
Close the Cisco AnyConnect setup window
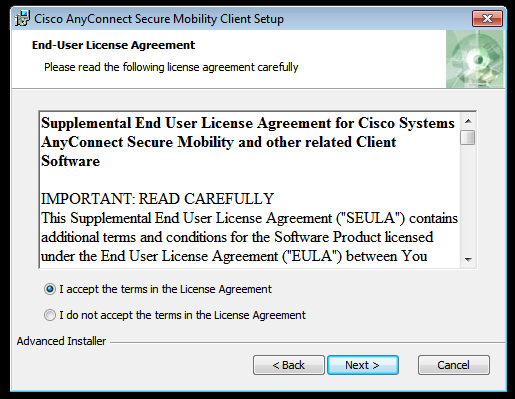487,18
